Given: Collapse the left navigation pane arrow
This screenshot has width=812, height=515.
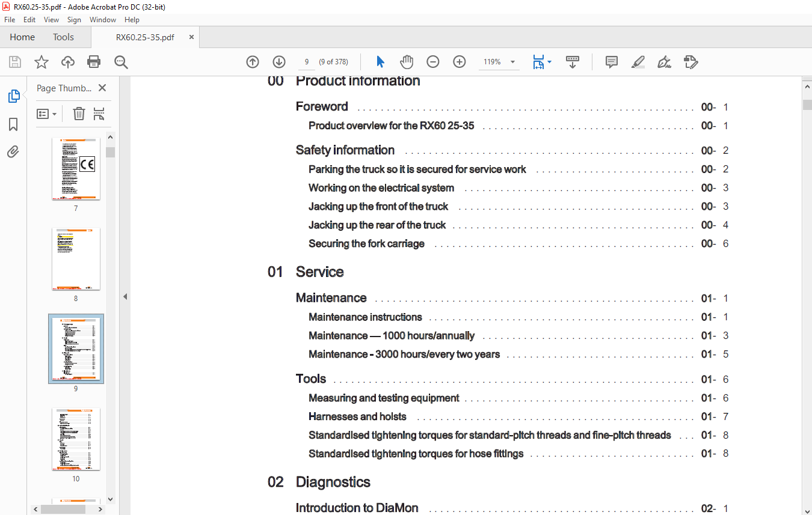Looking at the screenshot, I should pos(125,296).
